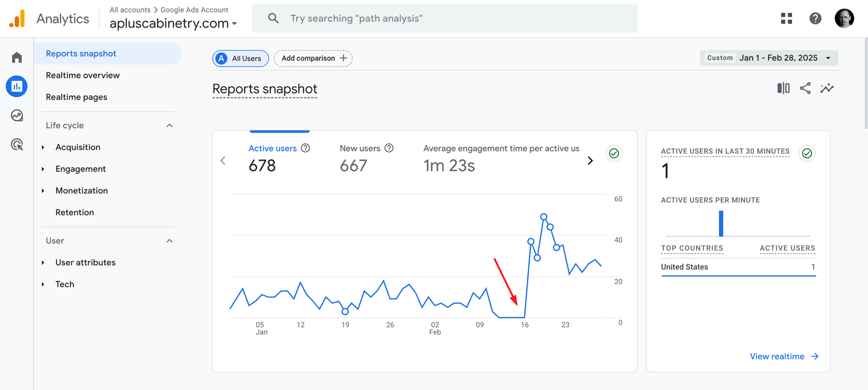
Task: Select the New users metric tab
Action: click(x=360, y=158)
